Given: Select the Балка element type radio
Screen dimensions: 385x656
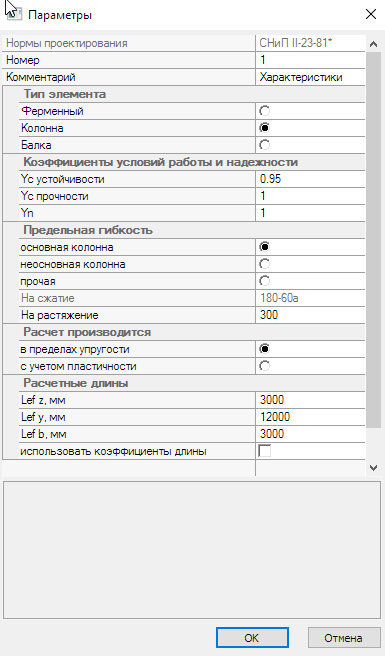Looking at the screenshot, I should pyautogui.click(x=264, y=145).
